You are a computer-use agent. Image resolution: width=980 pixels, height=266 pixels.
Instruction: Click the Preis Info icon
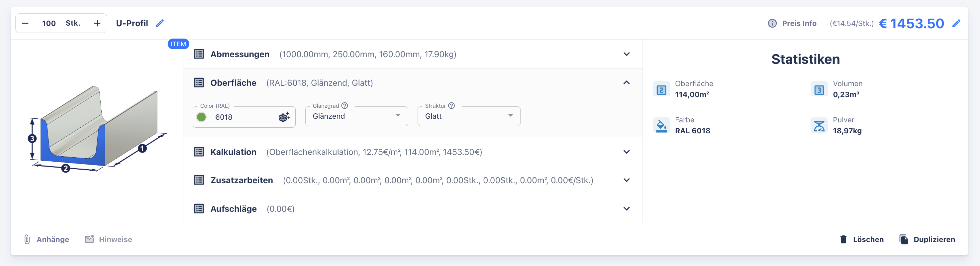(x=772, y=23)
